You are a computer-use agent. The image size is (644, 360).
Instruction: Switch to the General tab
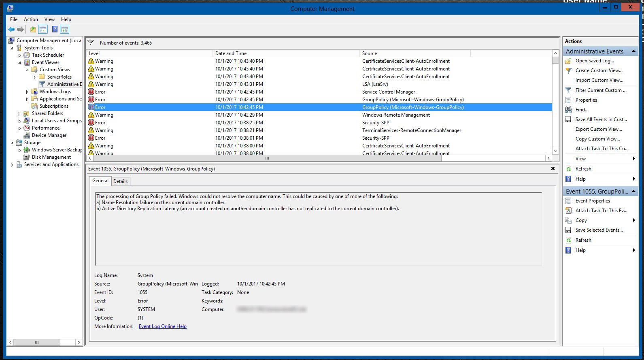coord(100,181)
